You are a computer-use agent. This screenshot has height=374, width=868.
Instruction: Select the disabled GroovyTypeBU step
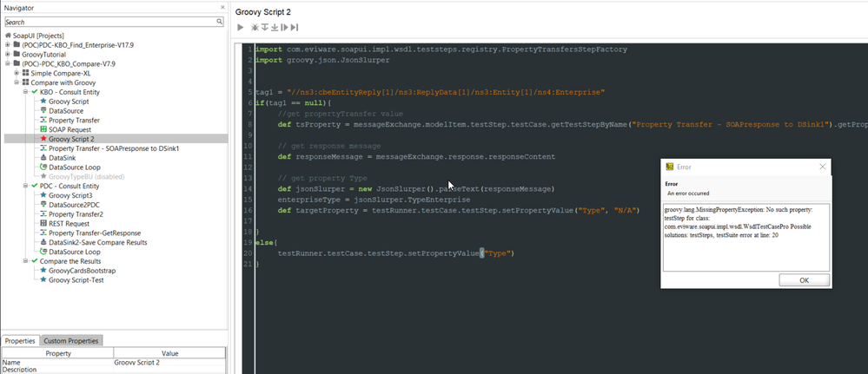pos(84,176)
